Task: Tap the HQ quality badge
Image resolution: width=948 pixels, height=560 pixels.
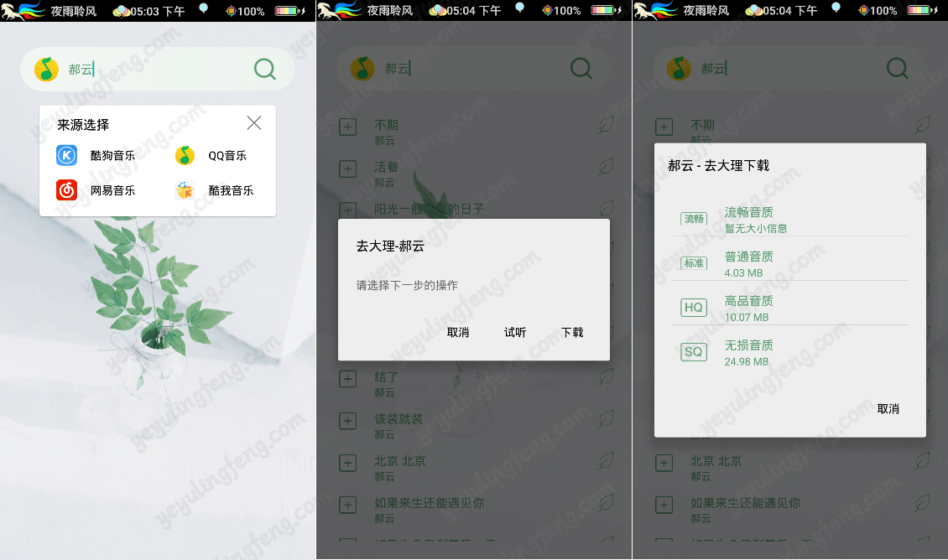Action: 694,308
